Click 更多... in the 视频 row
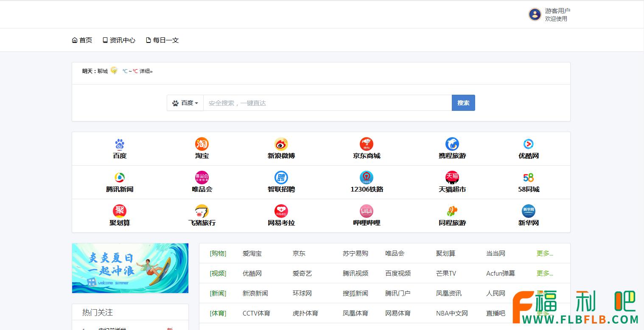 [545, 274]
